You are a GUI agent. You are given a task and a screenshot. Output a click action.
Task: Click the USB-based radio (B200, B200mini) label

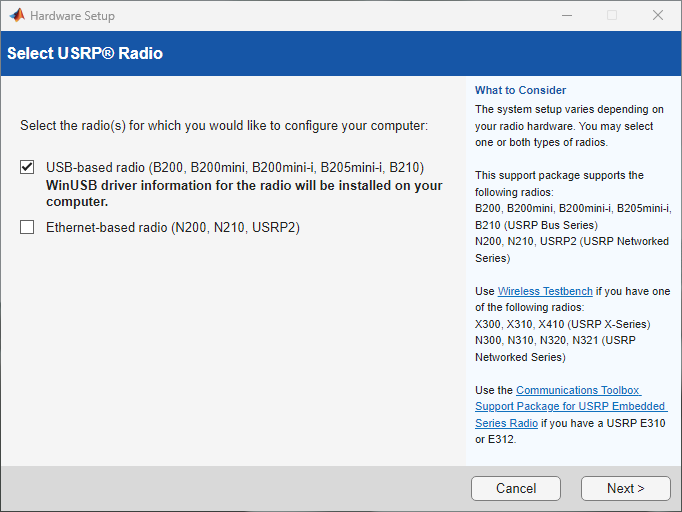pos(235,167)
